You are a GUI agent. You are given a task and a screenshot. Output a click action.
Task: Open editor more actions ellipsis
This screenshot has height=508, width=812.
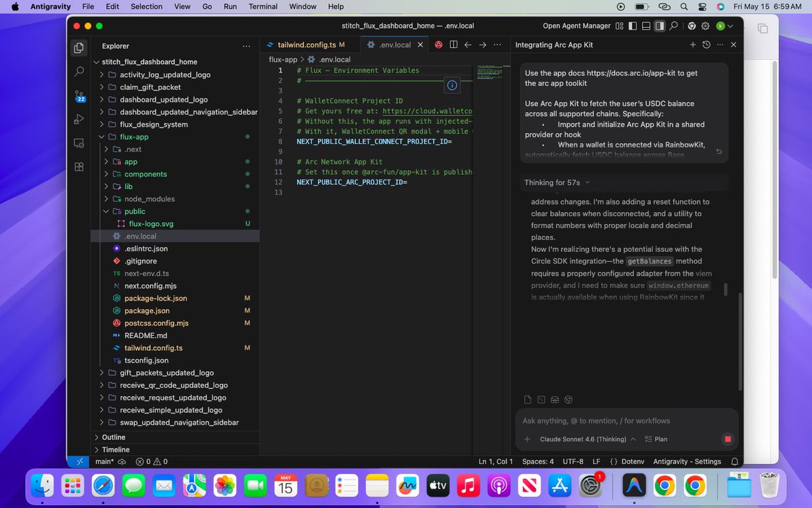point(499,45)
